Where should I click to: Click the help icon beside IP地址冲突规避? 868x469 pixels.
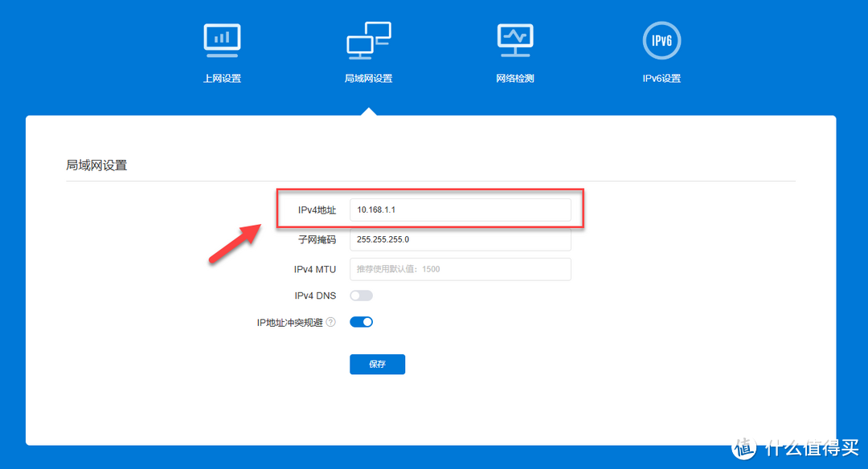pyautogui.click(x=330, y=322)
